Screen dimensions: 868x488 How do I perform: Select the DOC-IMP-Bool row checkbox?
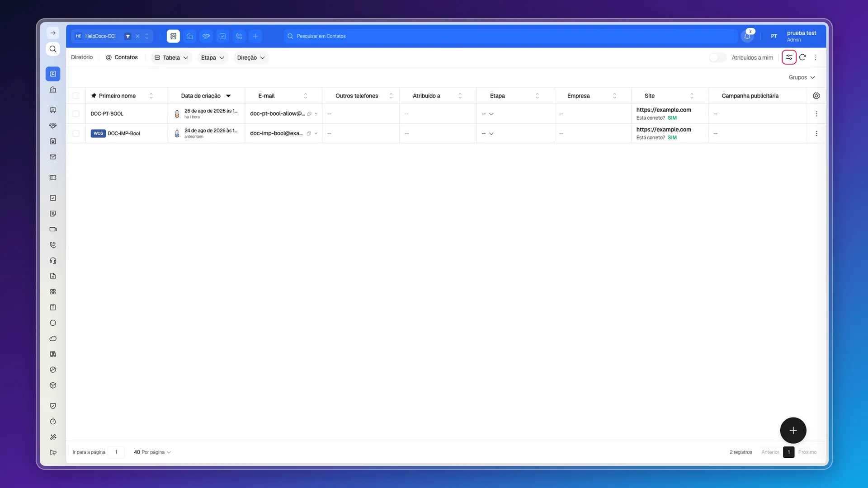click(x=76, y=134)
